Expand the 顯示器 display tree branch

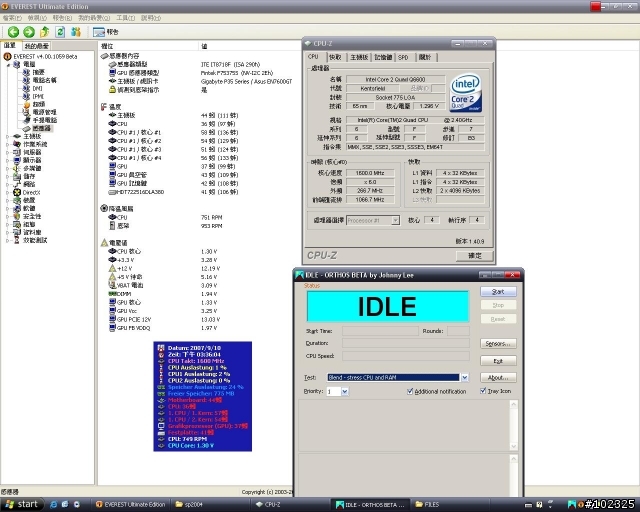[x=8, y=160]
